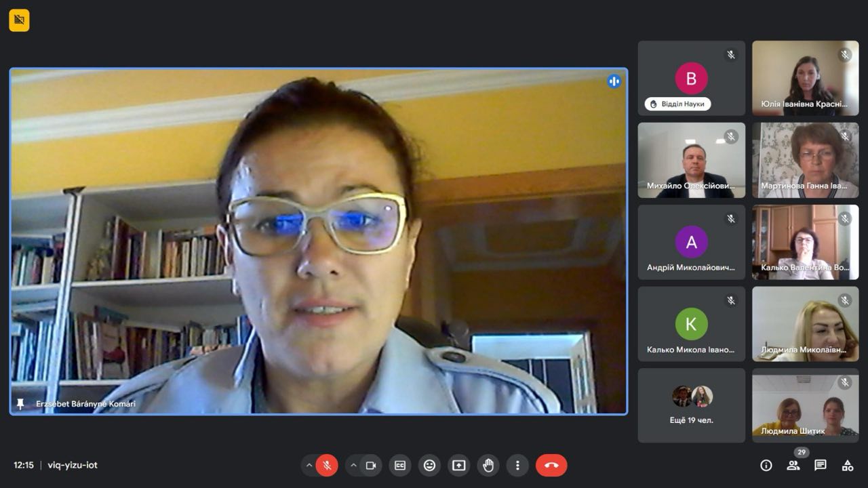Click the pin icon on the main video
This screenshot has width=868, height=488.
(20, 403)
